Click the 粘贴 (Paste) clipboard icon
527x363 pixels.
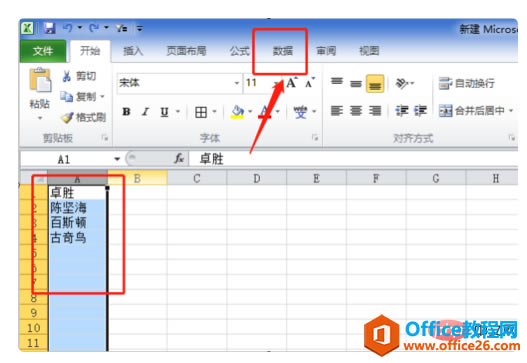pyautogui.click(x=40, y=80)
